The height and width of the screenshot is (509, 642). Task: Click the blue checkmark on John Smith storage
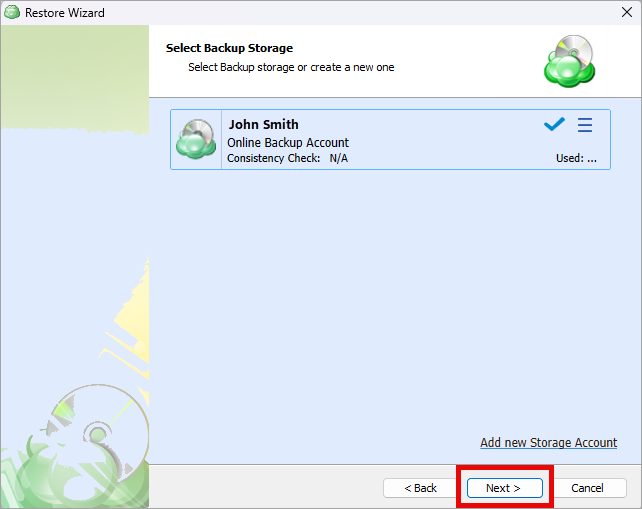(x=554, y=124)
